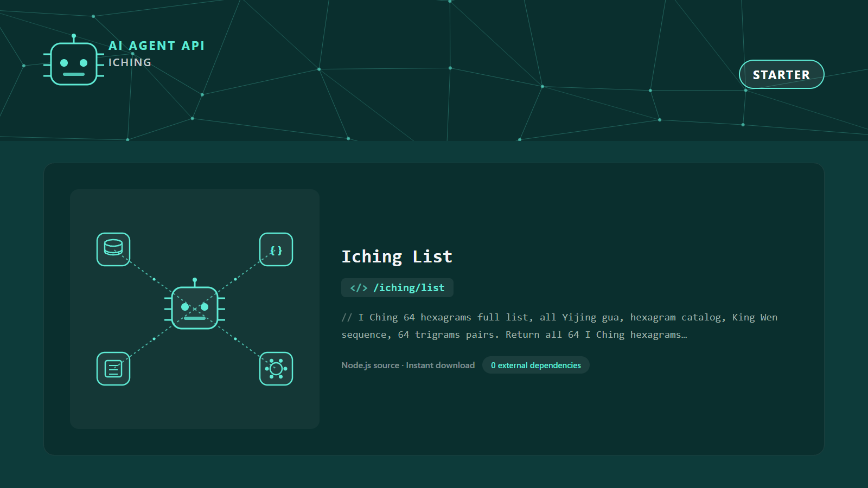Click the agent illustration thumbnail panel
The width and height of the screenshot is (868, 488).
195,309
